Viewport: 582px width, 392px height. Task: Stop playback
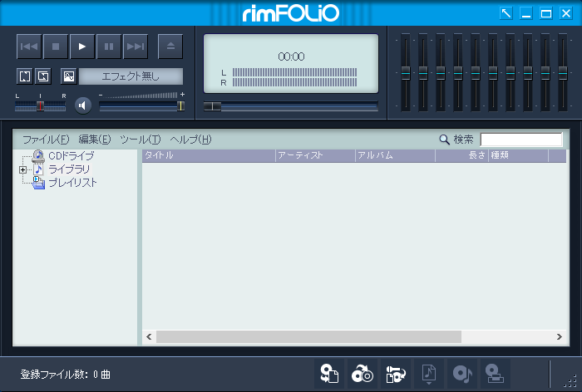[56, 47]
